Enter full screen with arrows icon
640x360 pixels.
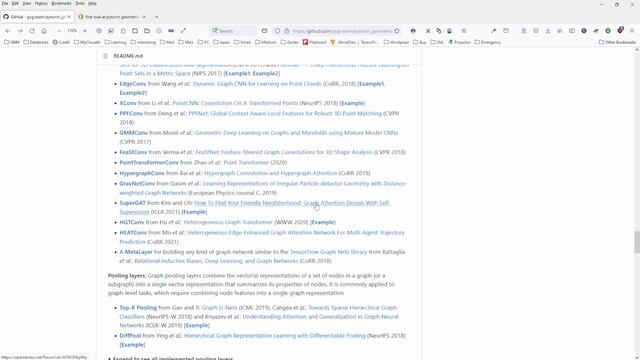click(183, 31)
